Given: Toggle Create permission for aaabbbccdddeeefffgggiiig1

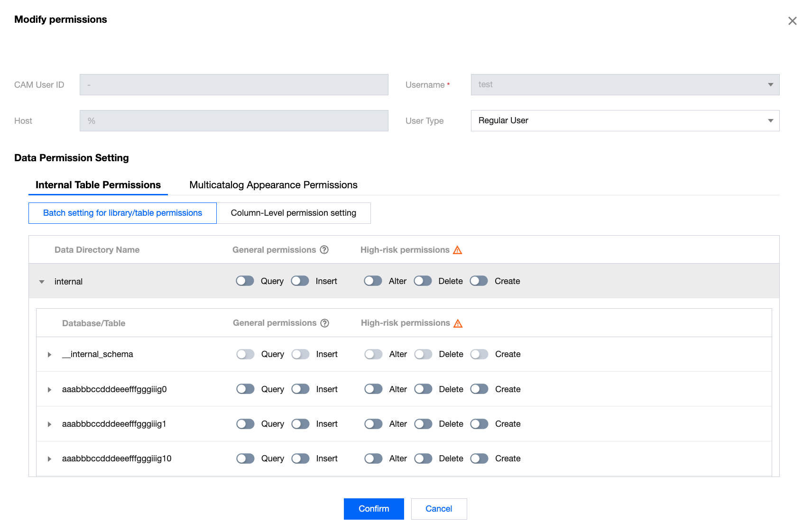Looking at the screenshot, I should point(479,424).
